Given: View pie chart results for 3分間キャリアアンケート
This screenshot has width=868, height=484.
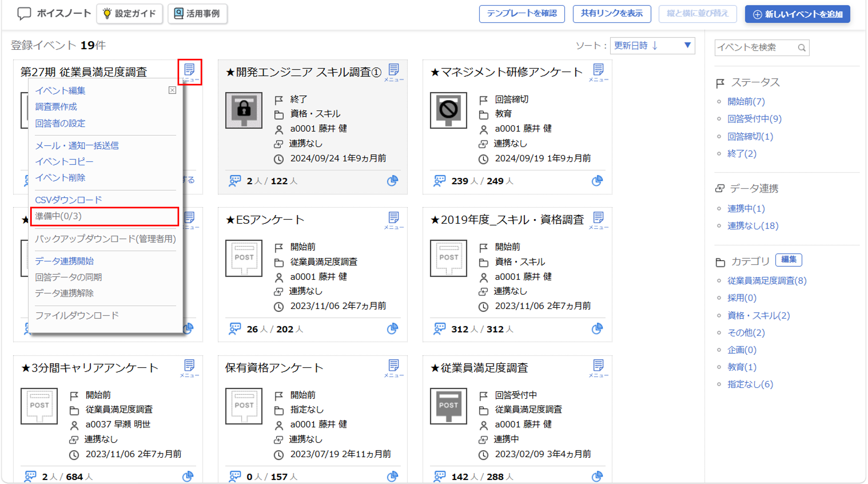Looking at the screenshot, I should pyautogui.click(x=188, y=476).
